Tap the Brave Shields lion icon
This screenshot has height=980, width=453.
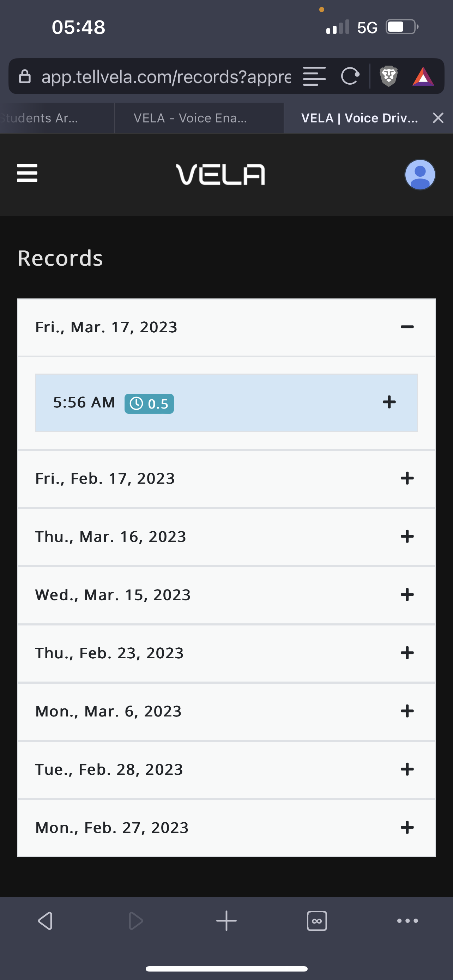(x=388, y=76)
